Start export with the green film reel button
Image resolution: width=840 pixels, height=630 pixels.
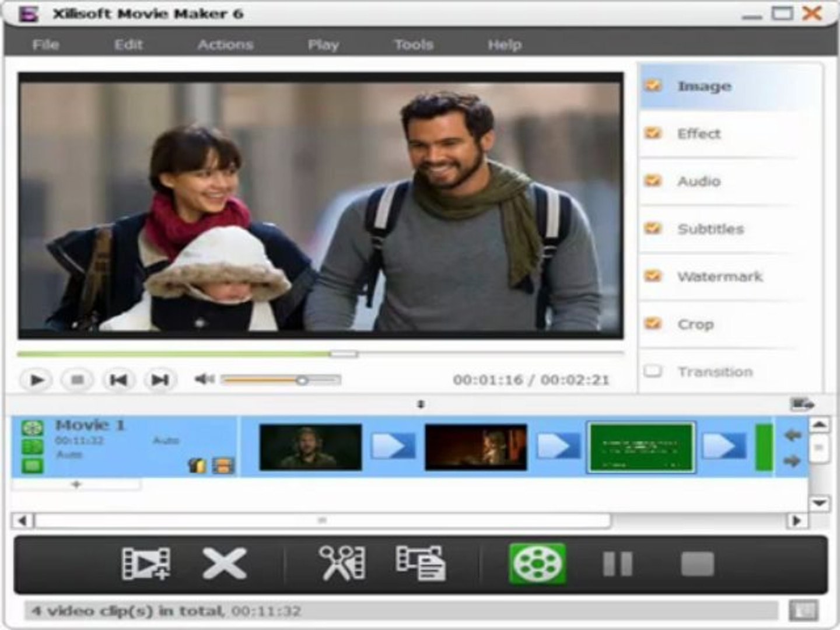[x=537, y=563]
